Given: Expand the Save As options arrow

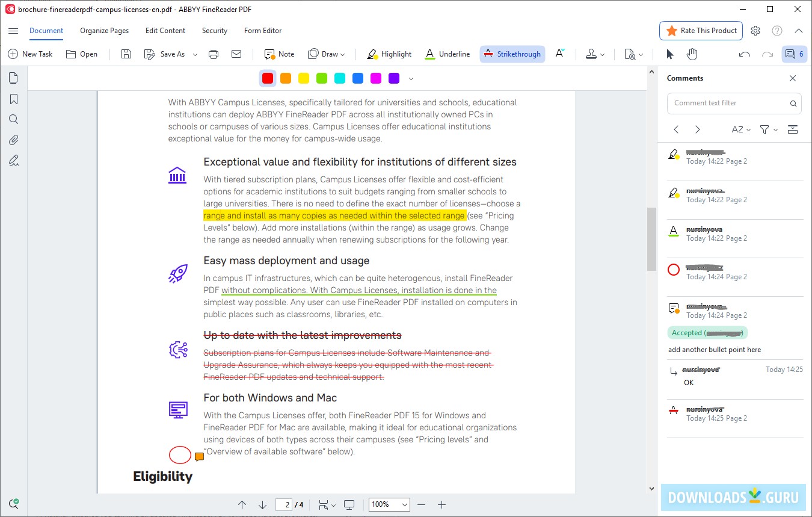Looking at the screenshot, I should click(195, 55).
